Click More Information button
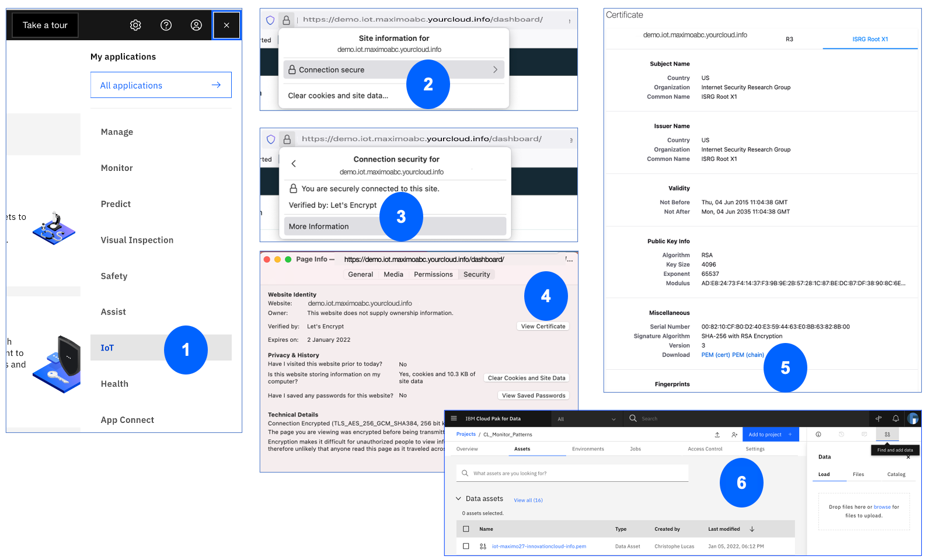Viewport: 934px width, 560px height. click(x=395, y=226)
